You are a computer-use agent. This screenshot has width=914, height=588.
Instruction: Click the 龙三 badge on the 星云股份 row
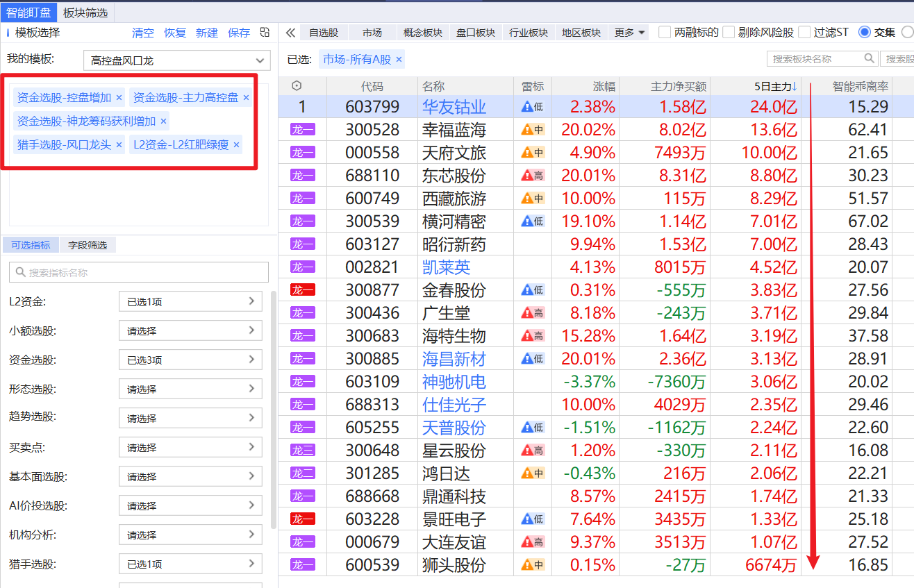(x=303, y=451)
